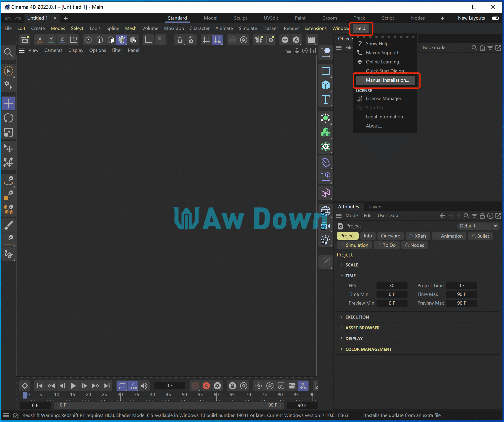Click the FPS value field
Screen dimensions: 504x422
click(391, 286)
